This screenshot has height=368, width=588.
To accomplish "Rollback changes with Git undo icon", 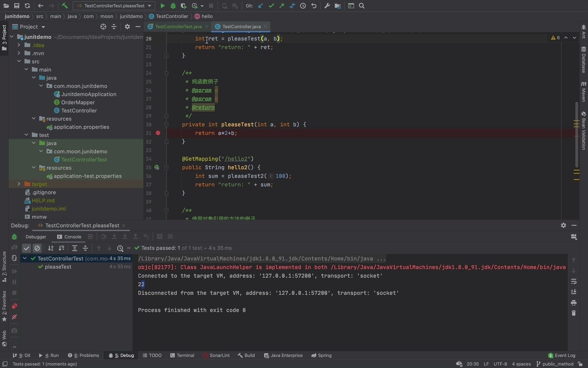I will (x=314, y=6).
